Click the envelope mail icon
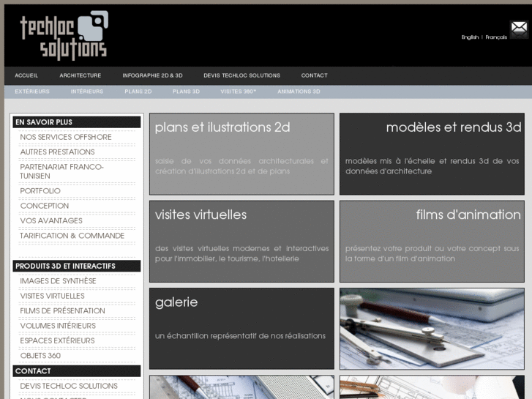This screenshot has width=532, height=399. [519, 29]
